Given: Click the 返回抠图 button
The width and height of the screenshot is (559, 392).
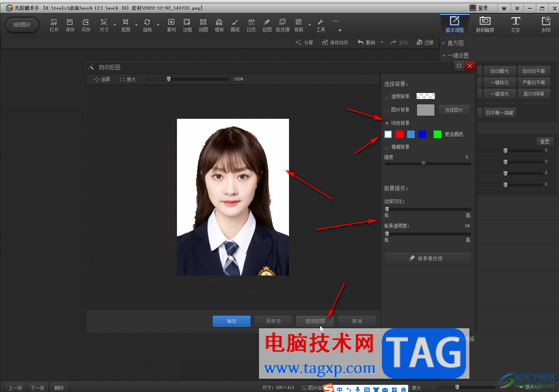Looking at the screenshot, I should click(315, 321).
